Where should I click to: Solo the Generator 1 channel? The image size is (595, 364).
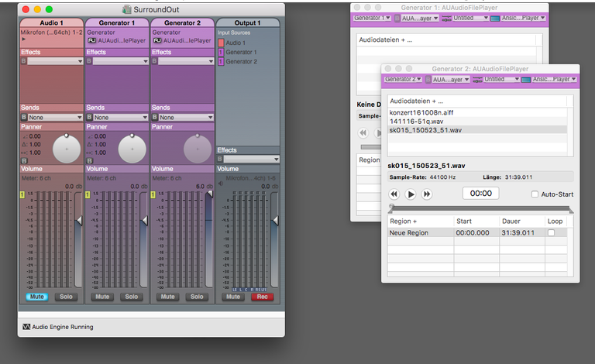(131, 297)
